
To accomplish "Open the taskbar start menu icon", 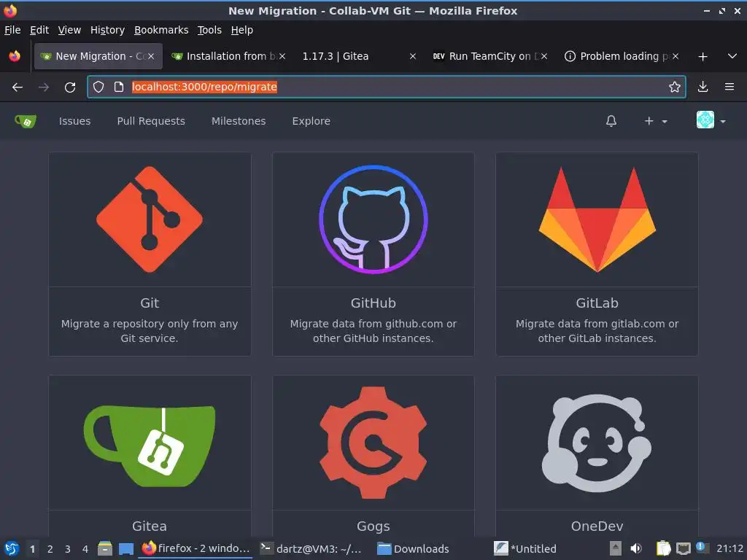I will tap(12, 548).
